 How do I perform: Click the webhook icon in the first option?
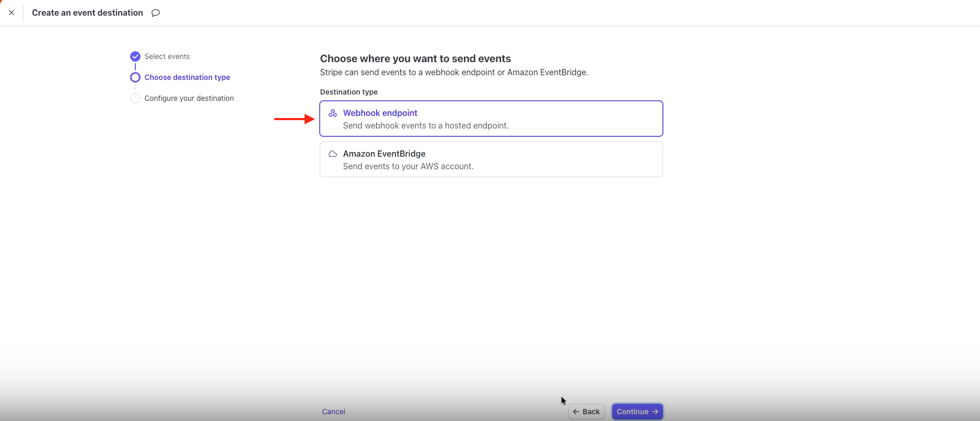click(x=333, y=113)
